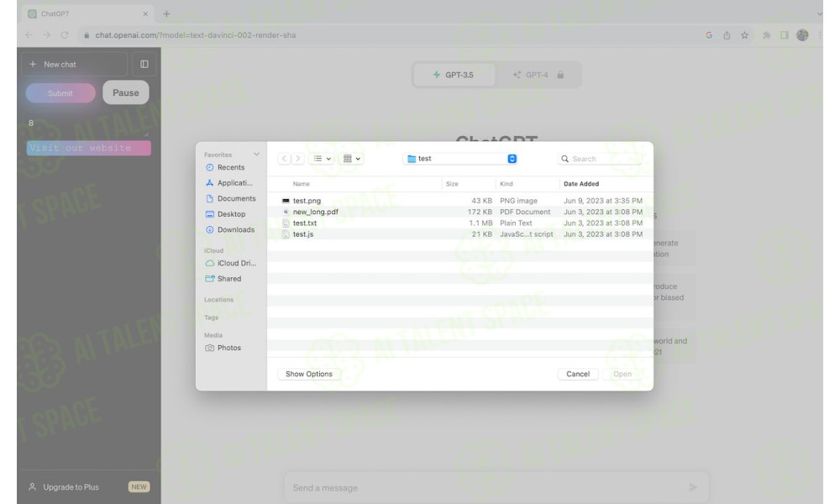Image resolution: width=840 pixels, height=504 pixels.
Task: Switch to the GPT-4 model tab
Action: [x=538, y=75]
